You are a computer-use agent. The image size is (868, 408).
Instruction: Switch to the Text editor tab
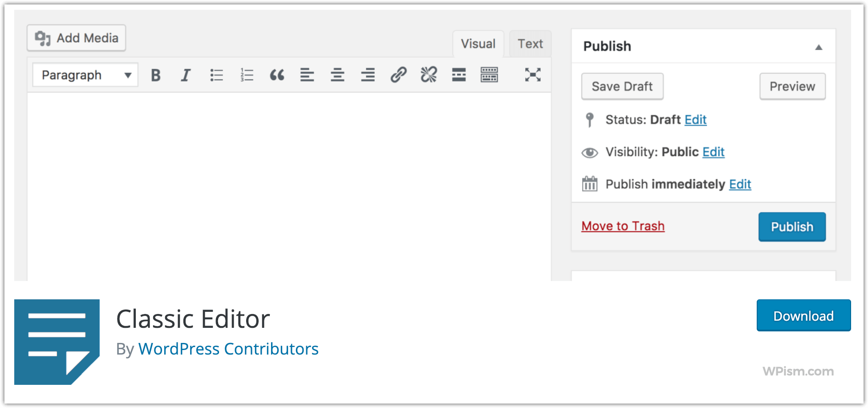(x=530, y=44)
